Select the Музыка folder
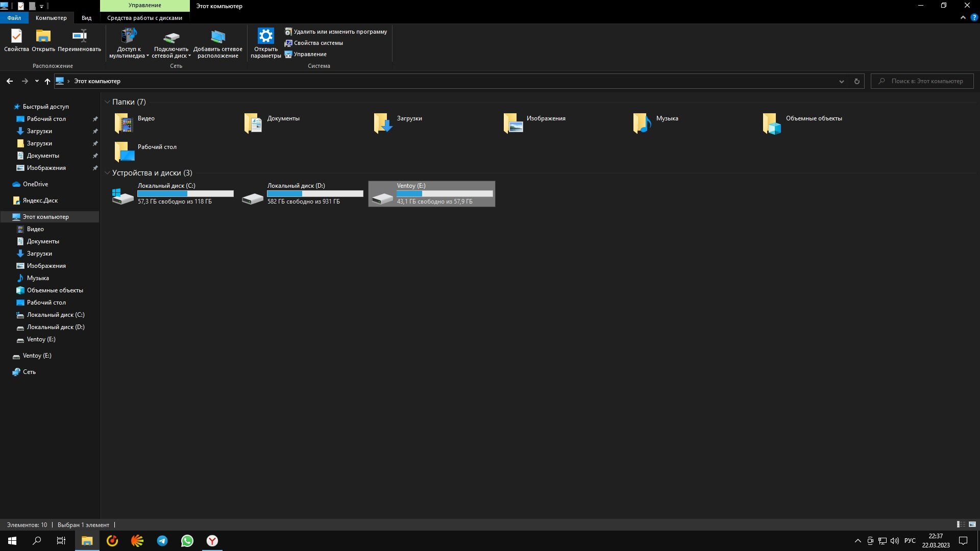The height and width of the screenshot is (551, 980). pyautogui.click(x=656, y=122)
